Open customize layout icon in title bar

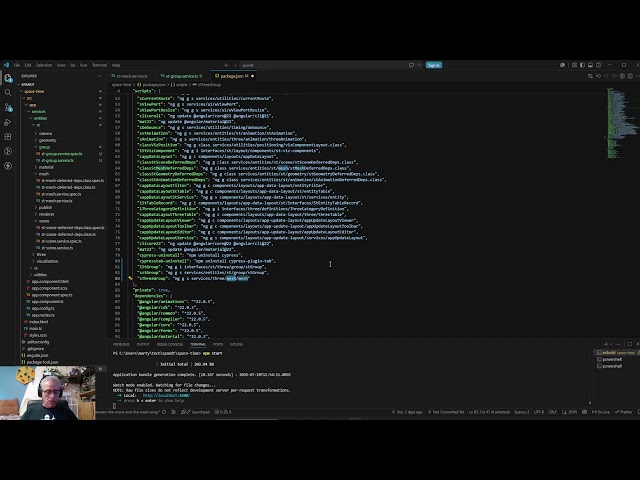coord(574,65)
